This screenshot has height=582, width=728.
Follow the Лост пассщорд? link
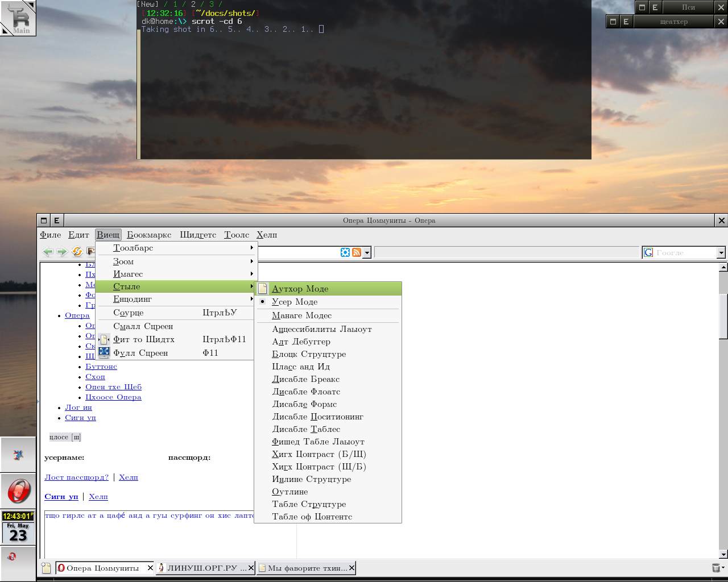click(76, 477)
